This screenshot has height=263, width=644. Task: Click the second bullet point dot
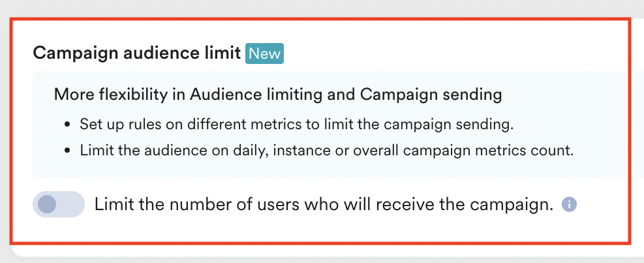click(67, 151)
